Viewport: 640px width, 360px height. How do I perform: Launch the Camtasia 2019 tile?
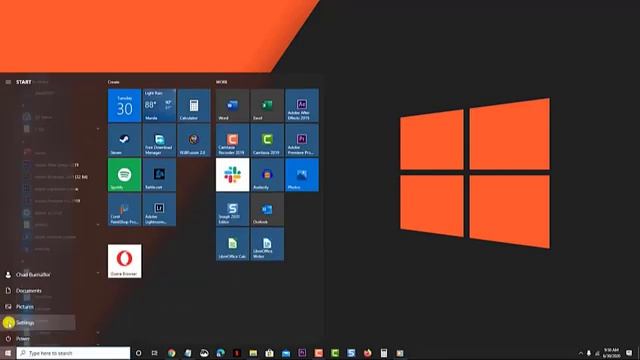[267, 140]
